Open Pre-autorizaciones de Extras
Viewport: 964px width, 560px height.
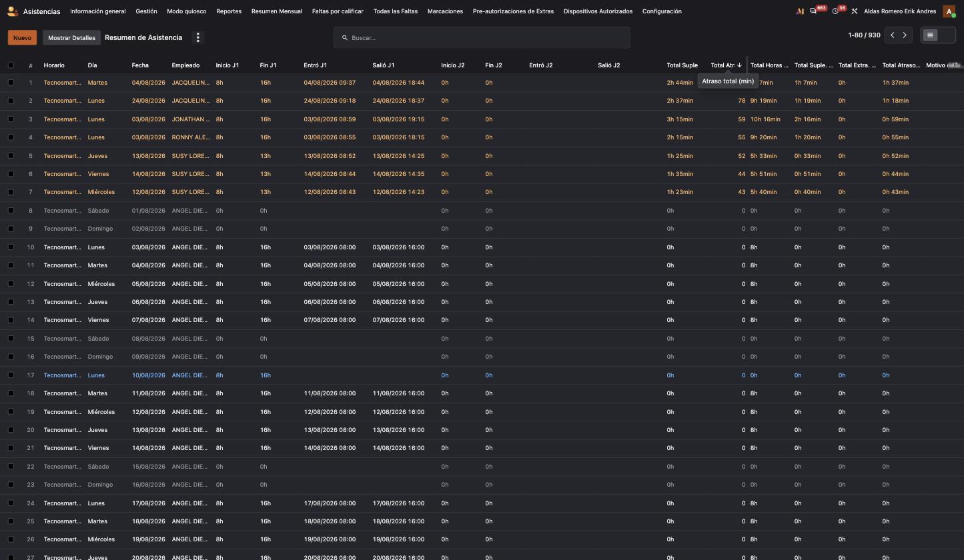pos(513,11)
